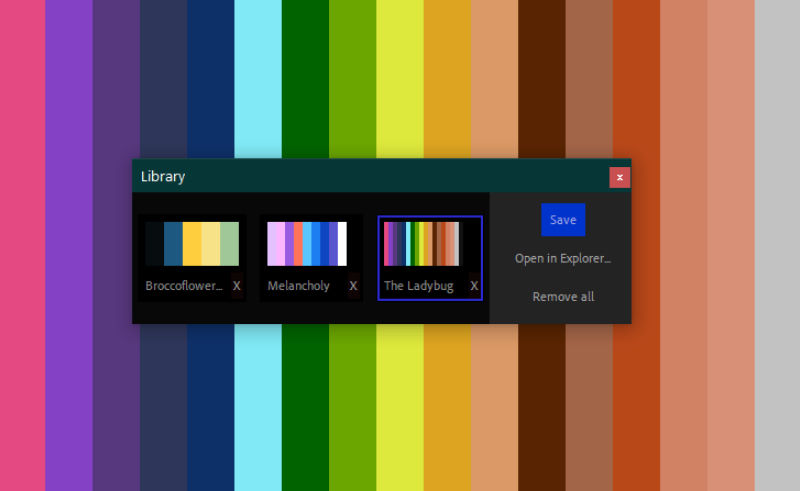
Task: Select the Broccoflower palette thumbnail
Action: [x=192, y=244]
